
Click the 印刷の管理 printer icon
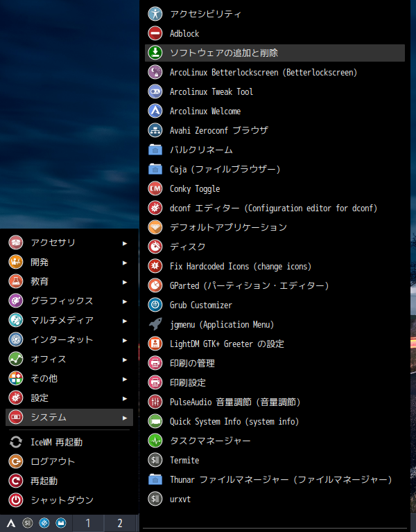click(x=155, y=363)
